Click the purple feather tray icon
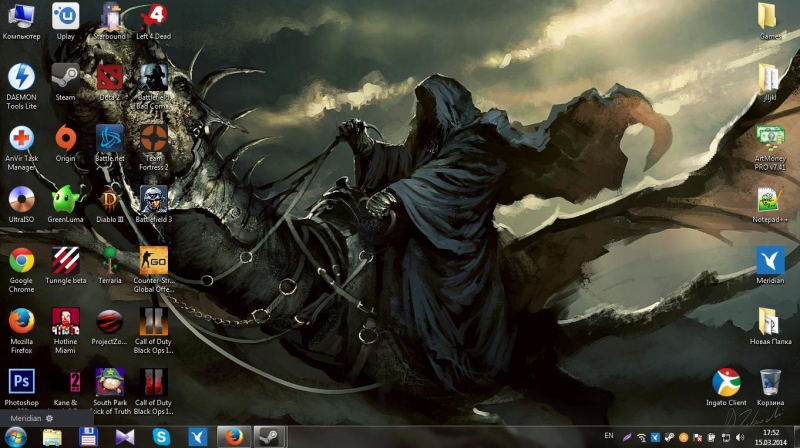The image size is (800, 448). [x=627, y=437]
